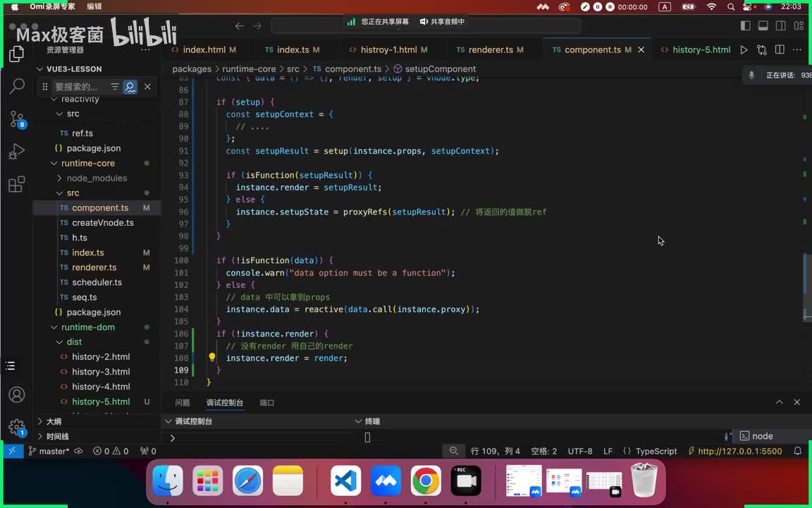Open the Run and Debug view
Viewport: 812px width, 508px height.
[17, 152]
